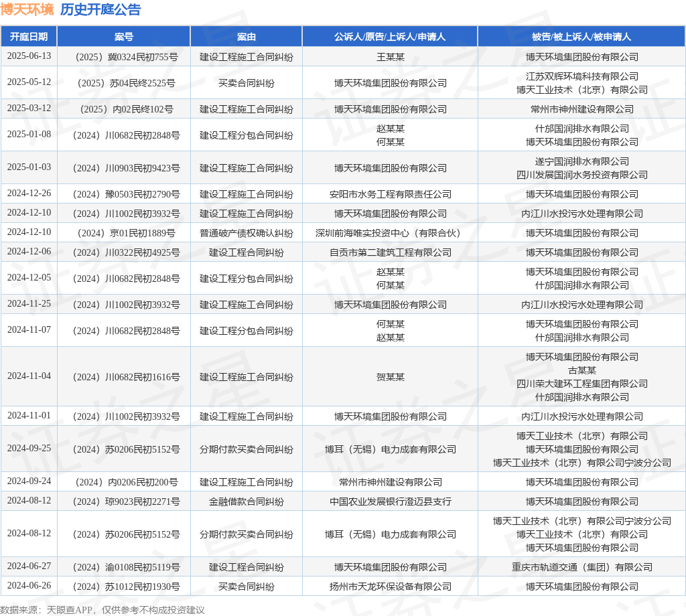Click case number (2024)京01民初1889号
The width and height of the screenshot is (686, 616).
[x=127, y=233]
